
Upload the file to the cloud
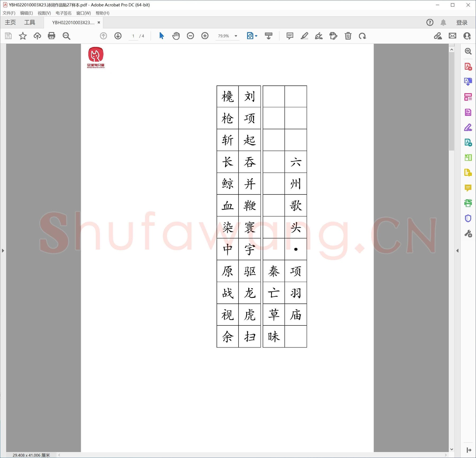(37, 36)
